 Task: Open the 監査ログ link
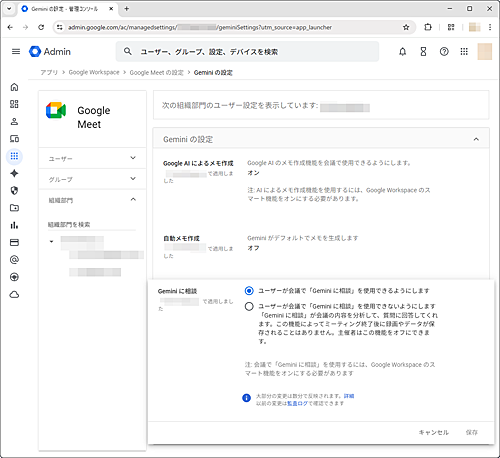pos(297,403)
